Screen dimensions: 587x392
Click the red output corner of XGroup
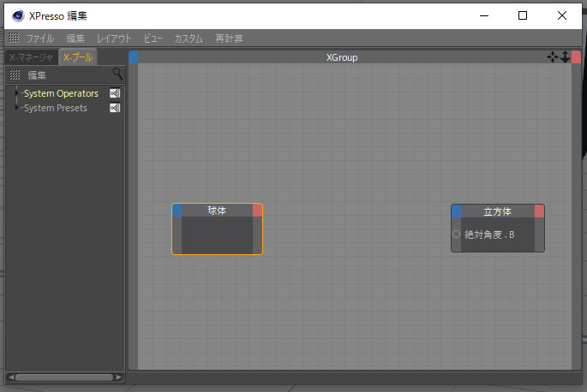[576, 57]
